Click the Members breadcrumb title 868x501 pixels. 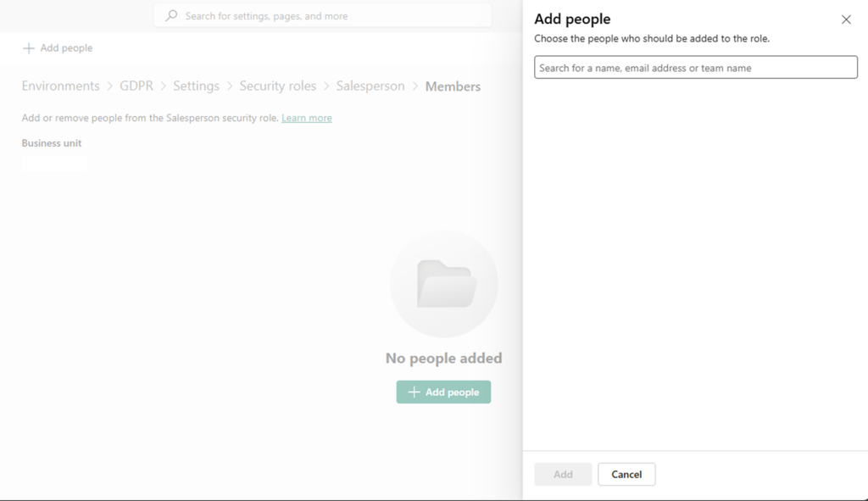pyautogui.click(x=453, y=86)
